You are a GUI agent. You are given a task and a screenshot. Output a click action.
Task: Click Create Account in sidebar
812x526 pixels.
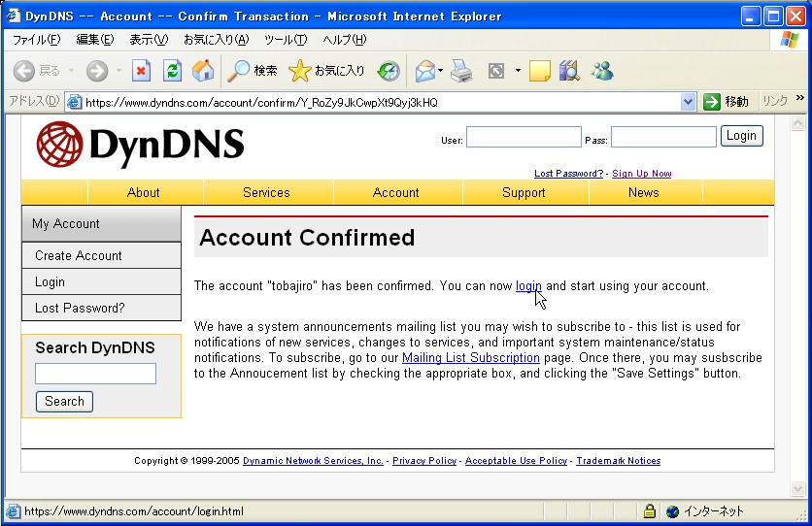tap(101, 255)
